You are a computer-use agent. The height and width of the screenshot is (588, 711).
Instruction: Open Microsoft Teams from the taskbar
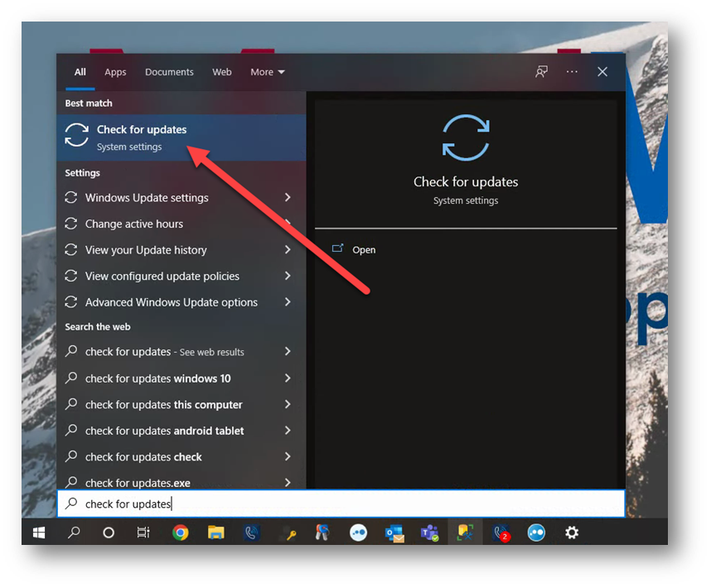click(x=429, y=533)
